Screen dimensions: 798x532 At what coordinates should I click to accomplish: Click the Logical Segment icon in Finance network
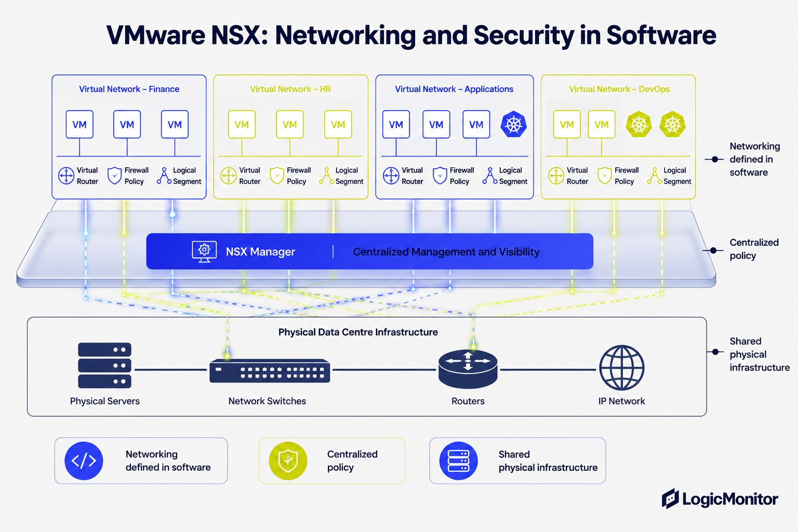coord(164,176)
